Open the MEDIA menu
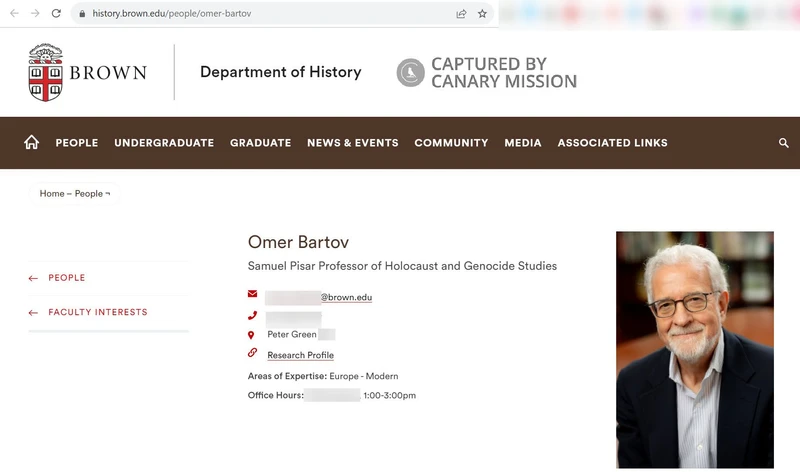Image resolution: width=800 pixels, height=472 pixels. tap(523, 143)
